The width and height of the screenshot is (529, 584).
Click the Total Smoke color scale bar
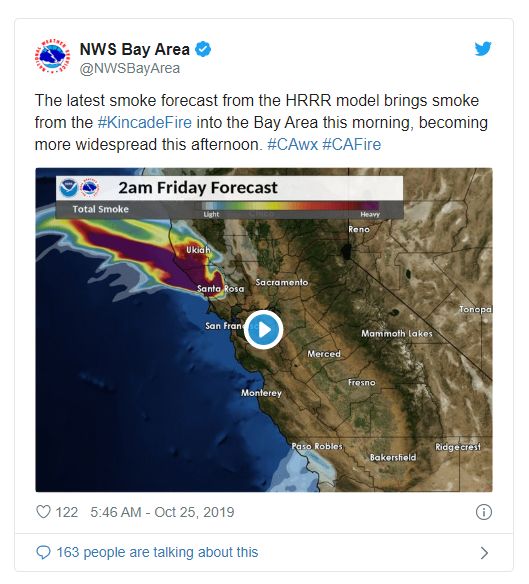click(291, 206)
